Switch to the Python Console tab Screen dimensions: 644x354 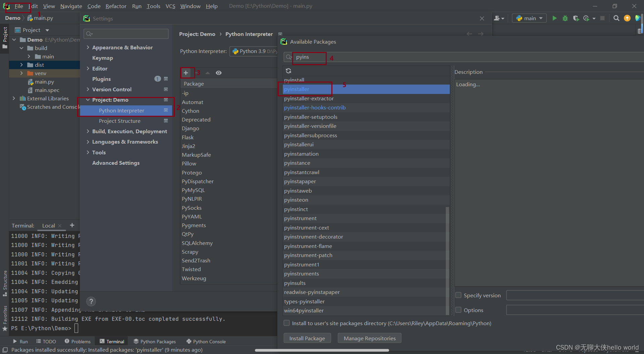pos(206,341)
